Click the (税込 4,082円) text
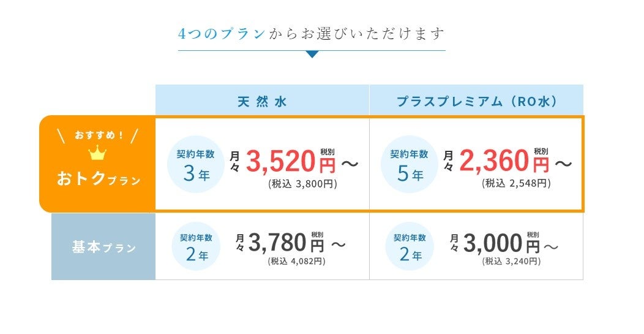644x334 pixels. pyautogui.click(x=296, y=261)
